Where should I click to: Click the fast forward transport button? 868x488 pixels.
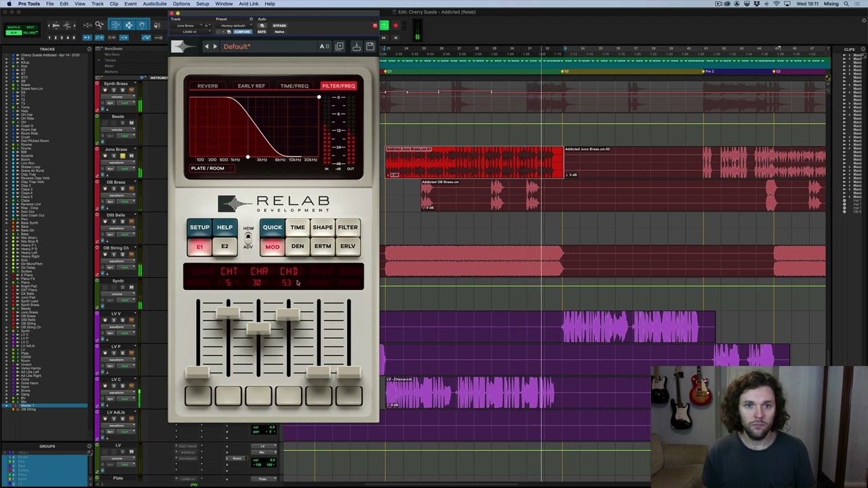click(x=384, y=38)
